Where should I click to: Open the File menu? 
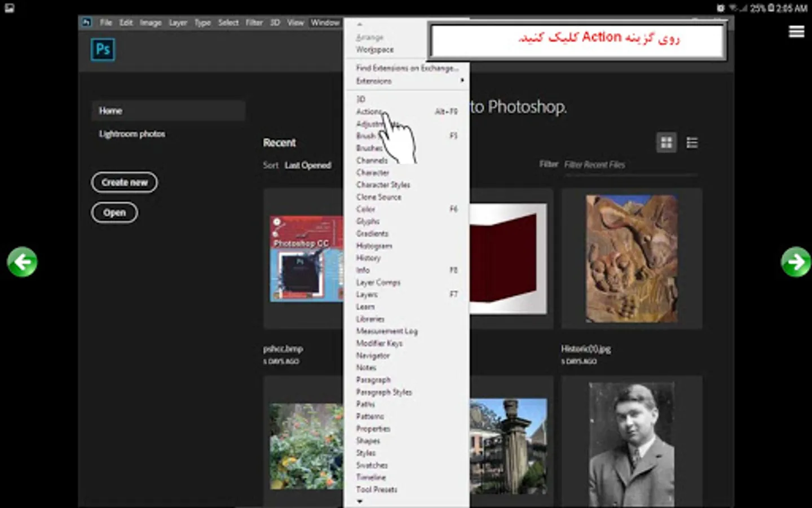click(106, 23)
